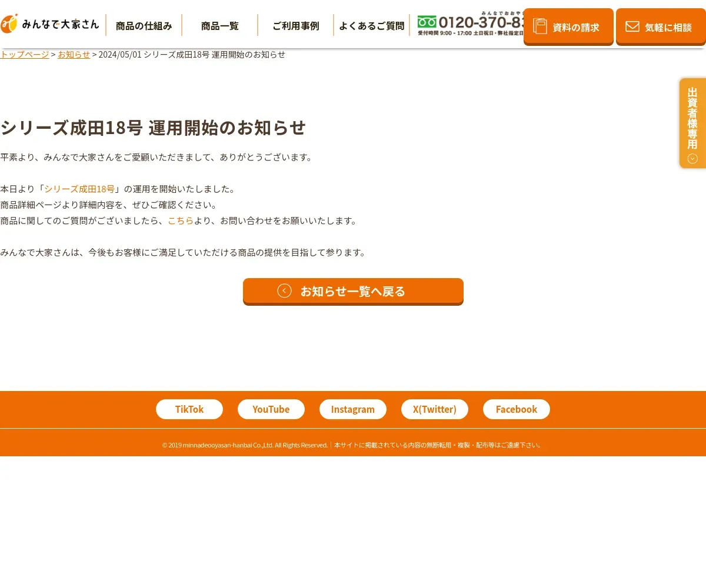Click the みんなで大家さん logo
706x588 pixels.
pos(50,24)
